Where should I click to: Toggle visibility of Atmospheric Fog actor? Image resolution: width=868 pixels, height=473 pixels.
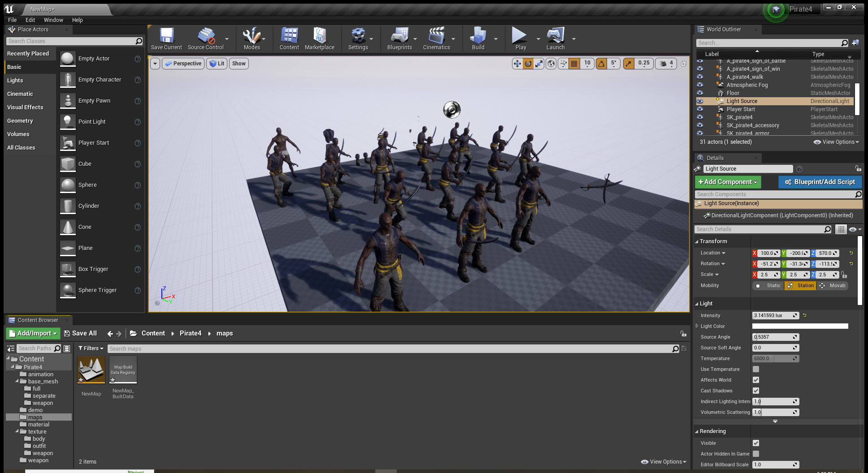pyautogui.click(x=700, y=85)
